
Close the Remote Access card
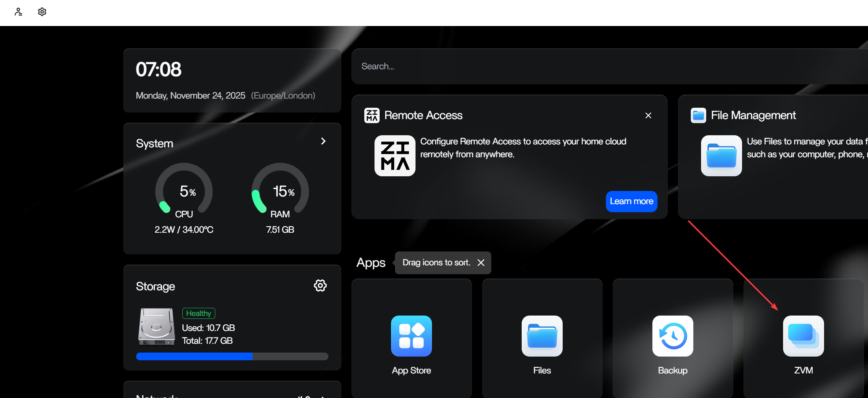pos(648,115)
